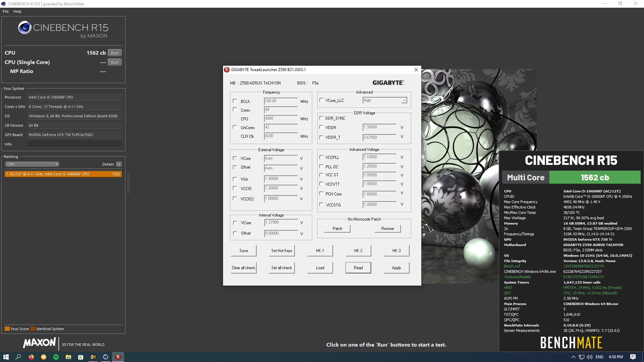Screen dimensions: 644x362
Task: Toggle the VCore_LLC checkbox
Action: (321, 100)
